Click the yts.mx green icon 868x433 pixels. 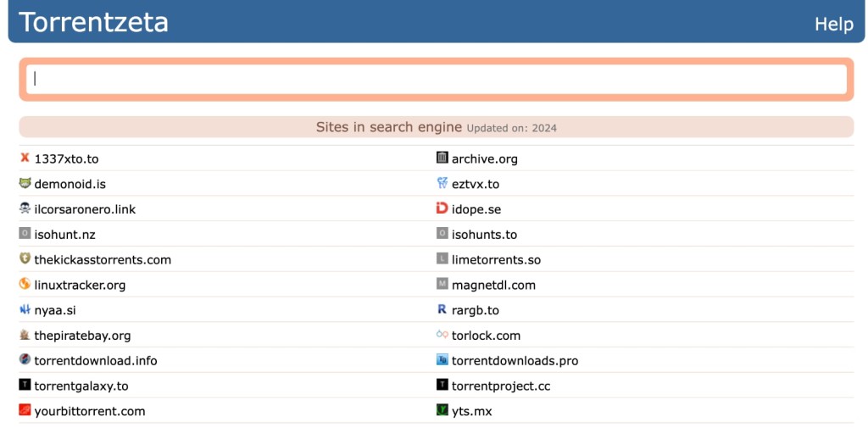click(x=442, y=410)
